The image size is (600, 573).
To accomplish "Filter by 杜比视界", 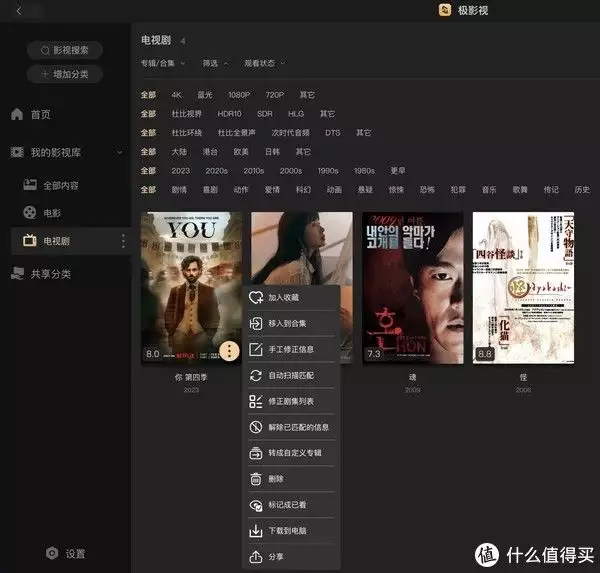I will pyautogui.click(x=186, y=114).
